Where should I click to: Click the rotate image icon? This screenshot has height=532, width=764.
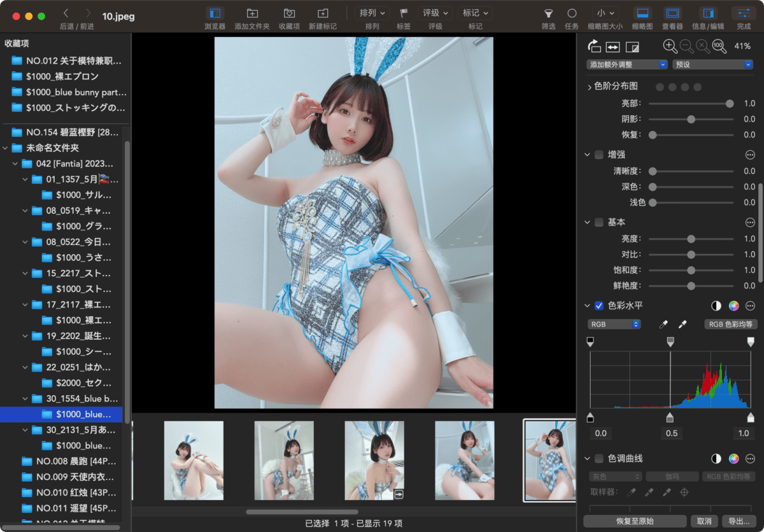point(593,46)
